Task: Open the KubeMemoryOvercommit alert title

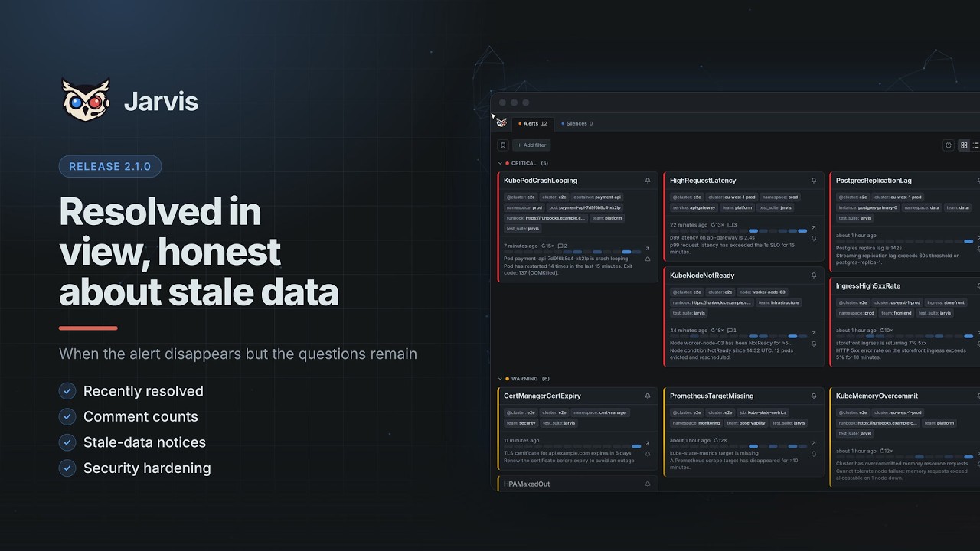Action: pyautogui.click(x=877, y=396)
